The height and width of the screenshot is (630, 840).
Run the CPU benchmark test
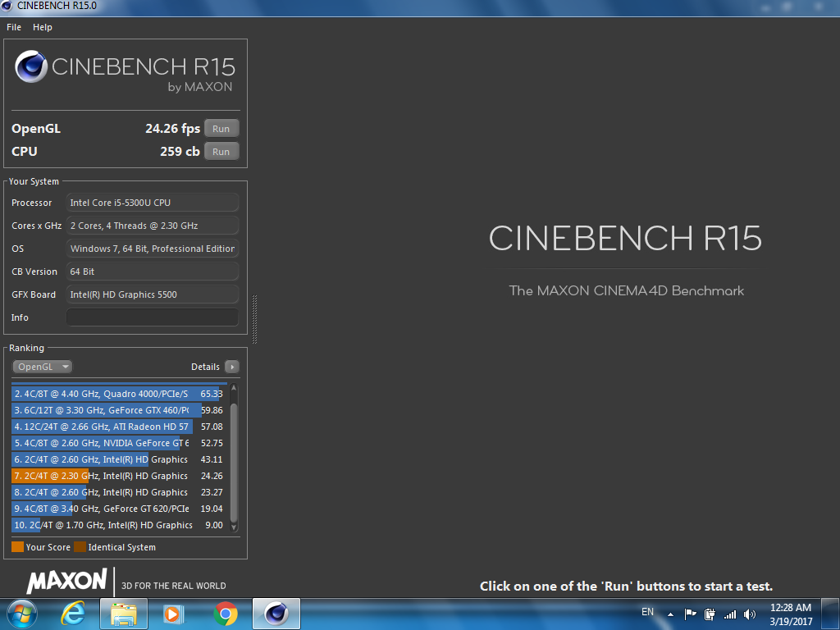click(x=221, y=152)
